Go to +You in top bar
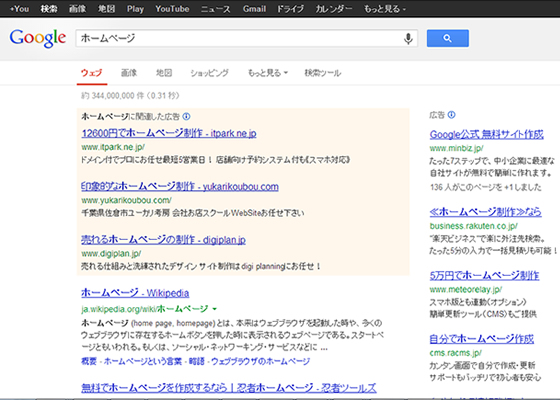Image resolution: width=560 pixels, height=400 pixels. 19,9
